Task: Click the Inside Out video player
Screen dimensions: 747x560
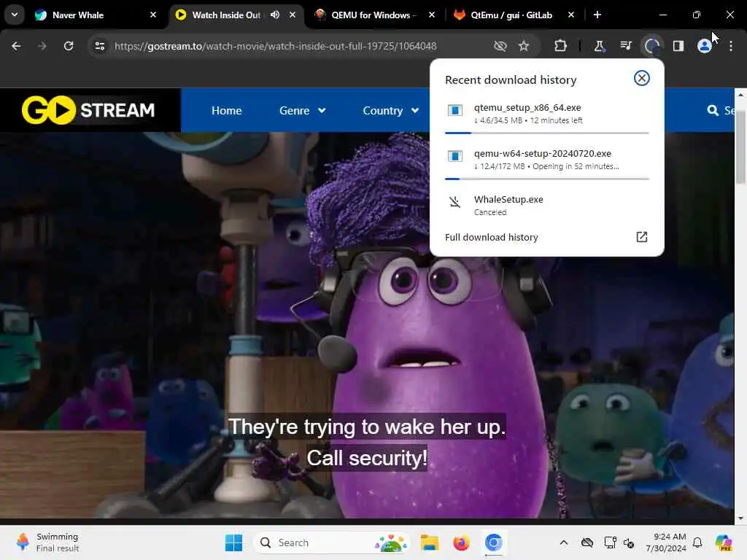Action: point(367,324)
